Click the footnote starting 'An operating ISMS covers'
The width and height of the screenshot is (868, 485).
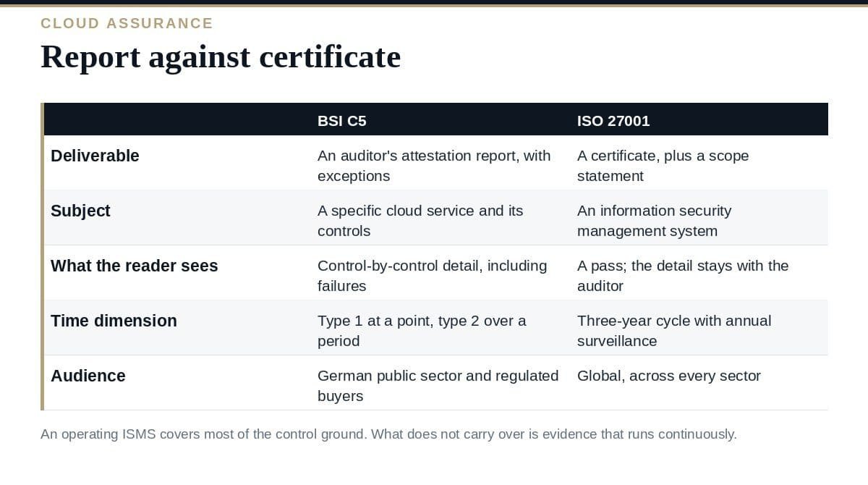(388, 434)
